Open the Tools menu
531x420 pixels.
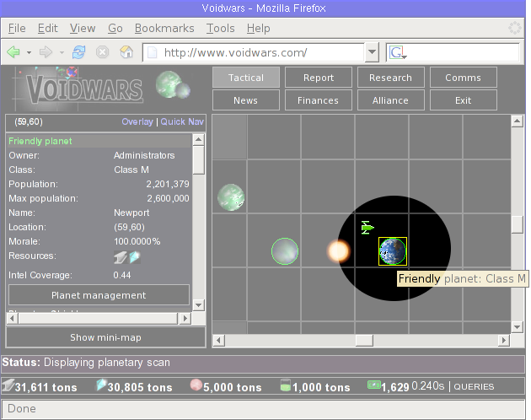tap(221, 28)
